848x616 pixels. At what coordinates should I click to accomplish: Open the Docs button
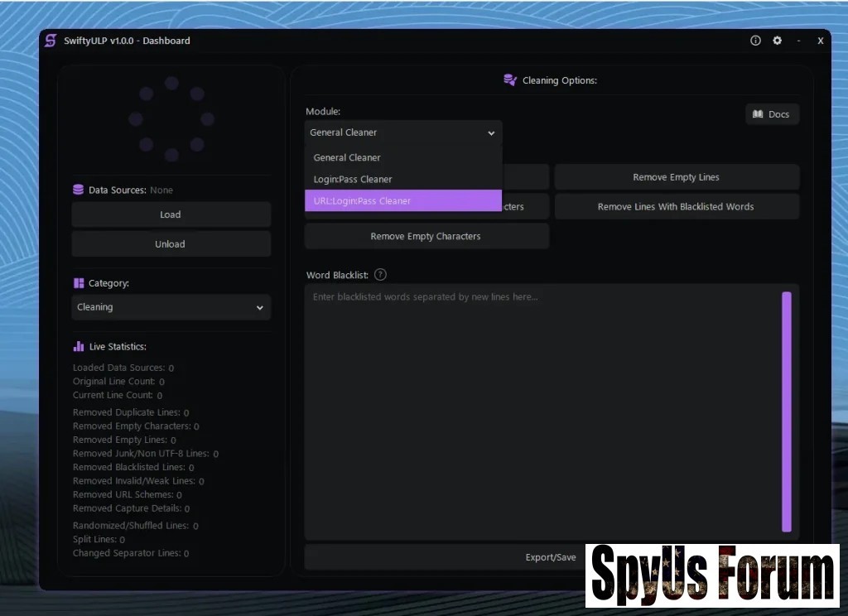pyautogui.click(x=771, y=114)
